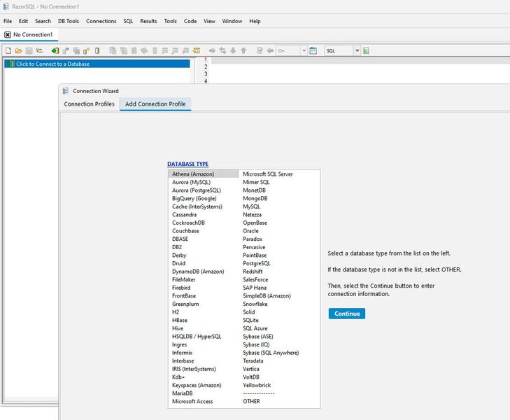This screenshot has height=420, width=510.
Task: Close the No Connection1 tab with X icon
Action: (x=8, y=34)
